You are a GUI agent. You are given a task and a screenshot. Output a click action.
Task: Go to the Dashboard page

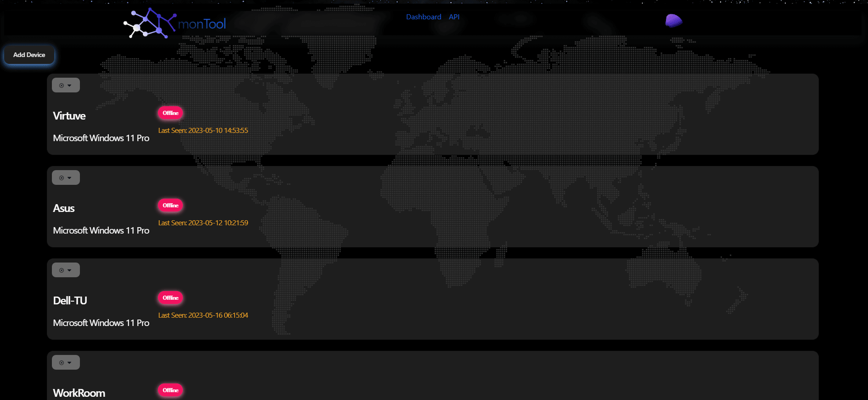click(423, 17)
